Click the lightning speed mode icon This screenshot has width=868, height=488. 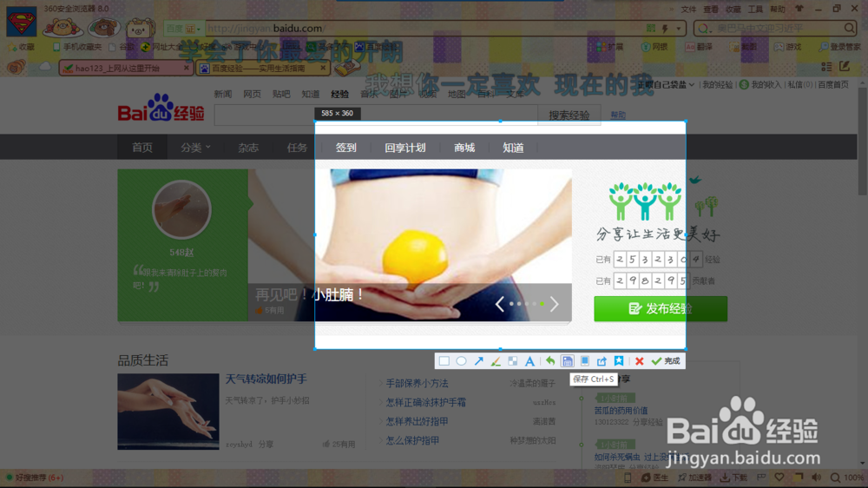click(665, 28)
